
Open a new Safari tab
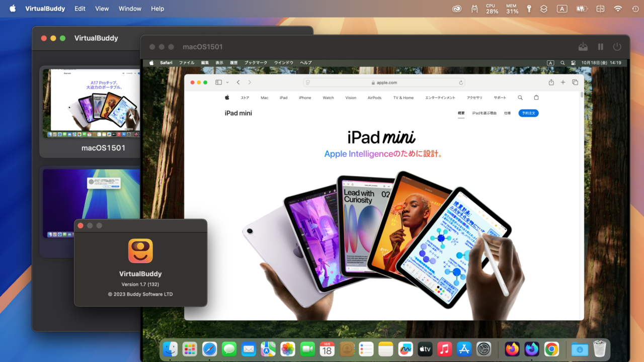[563, 82]
